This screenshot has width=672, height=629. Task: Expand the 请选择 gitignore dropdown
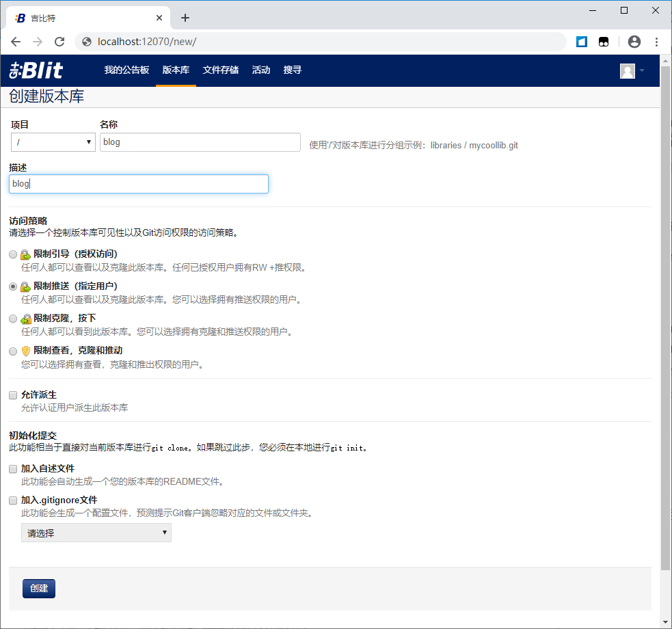96,533
